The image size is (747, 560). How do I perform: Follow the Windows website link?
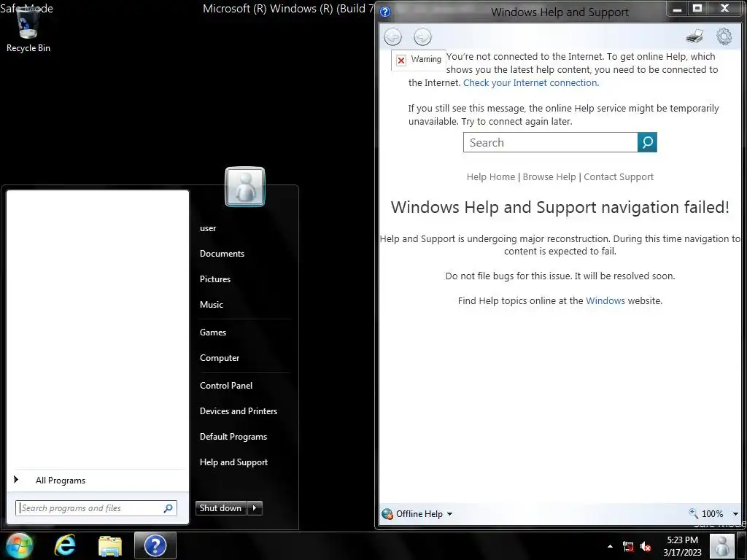click(605, 300)
